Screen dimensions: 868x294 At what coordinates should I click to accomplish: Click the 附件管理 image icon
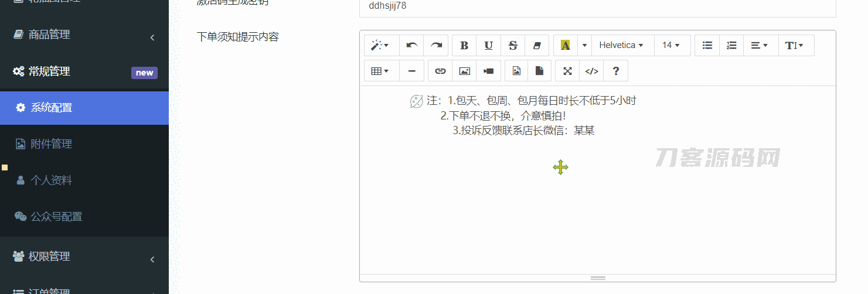(21, 144)
